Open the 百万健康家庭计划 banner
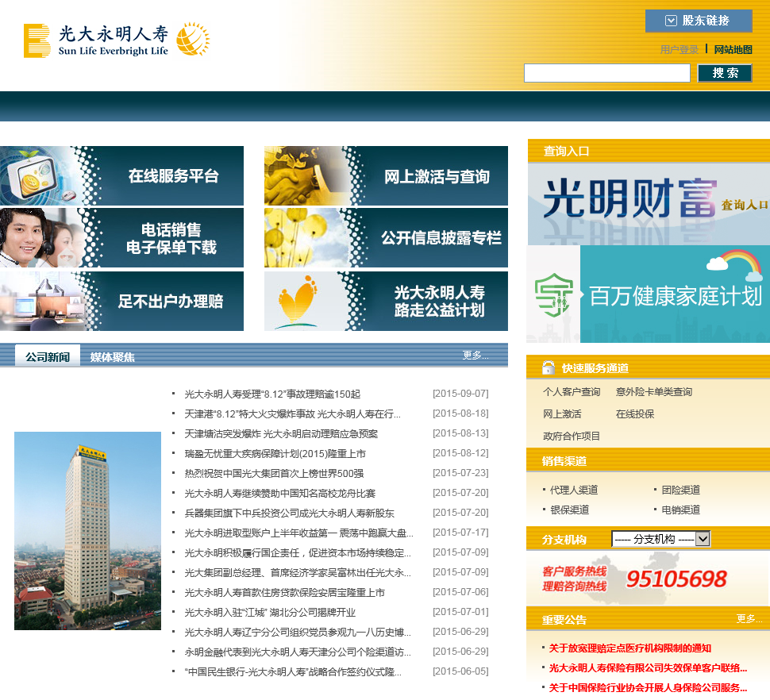The width and height of the screenshot is (770, 700). coord(649,294)
